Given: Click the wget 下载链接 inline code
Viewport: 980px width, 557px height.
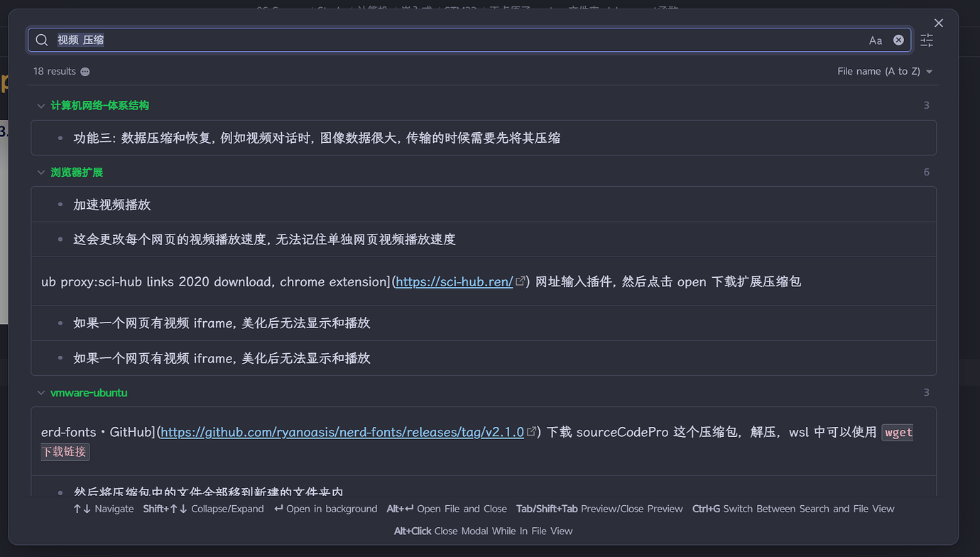Looking at the screenshot, I should click(x=65, y=451).
